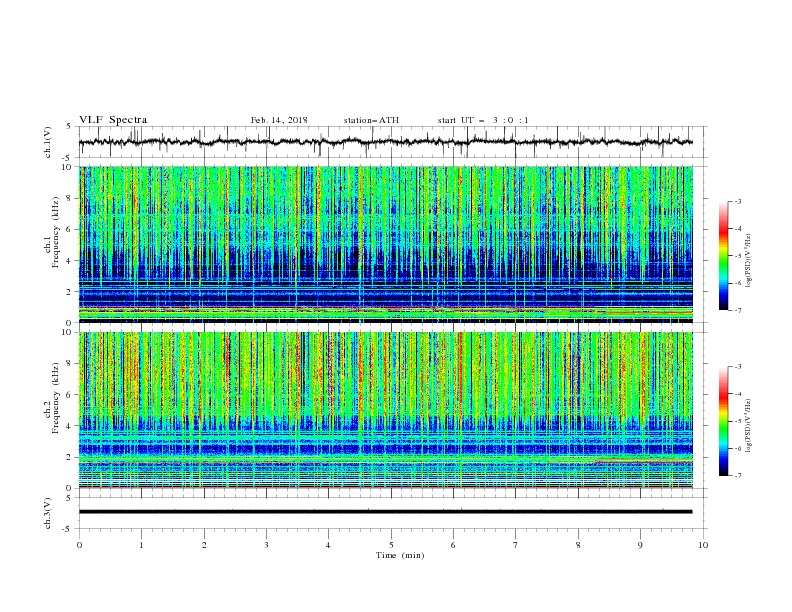Image resolution: width=792 pixels, height=612 pixels.
Task: Click the log(PSD) label beside ch.2 colorbar
Action: pyautogui.click(x=749, y=426)
